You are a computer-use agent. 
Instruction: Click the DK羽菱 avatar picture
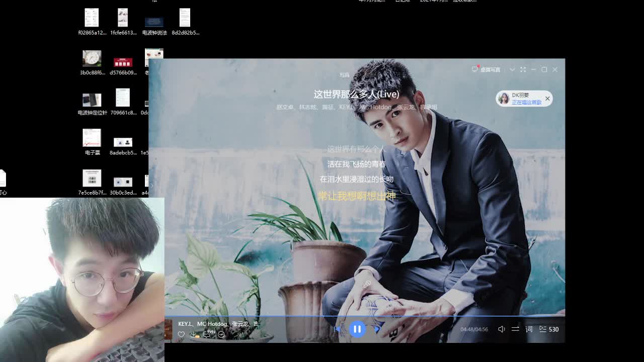[504, 99]
